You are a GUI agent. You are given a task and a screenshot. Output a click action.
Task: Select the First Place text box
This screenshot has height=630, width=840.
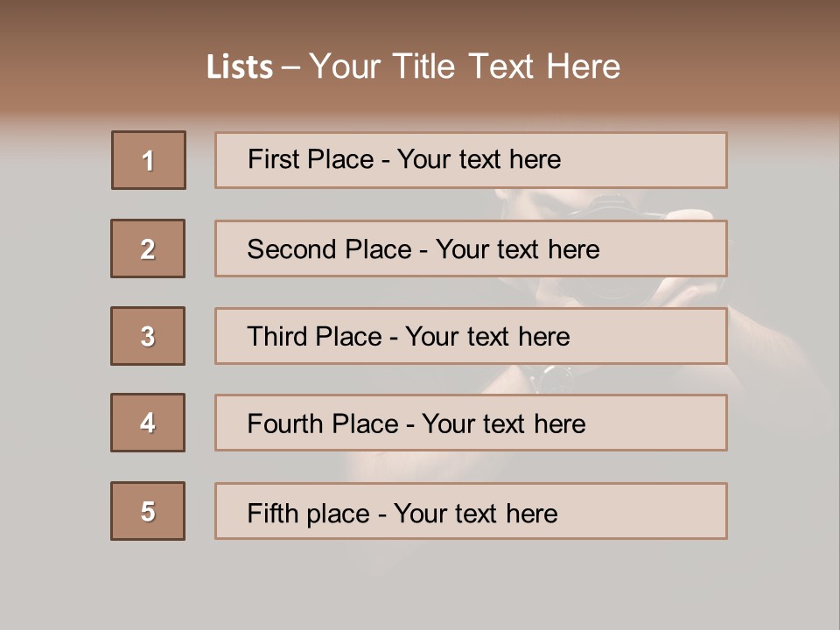coord(471,160)
